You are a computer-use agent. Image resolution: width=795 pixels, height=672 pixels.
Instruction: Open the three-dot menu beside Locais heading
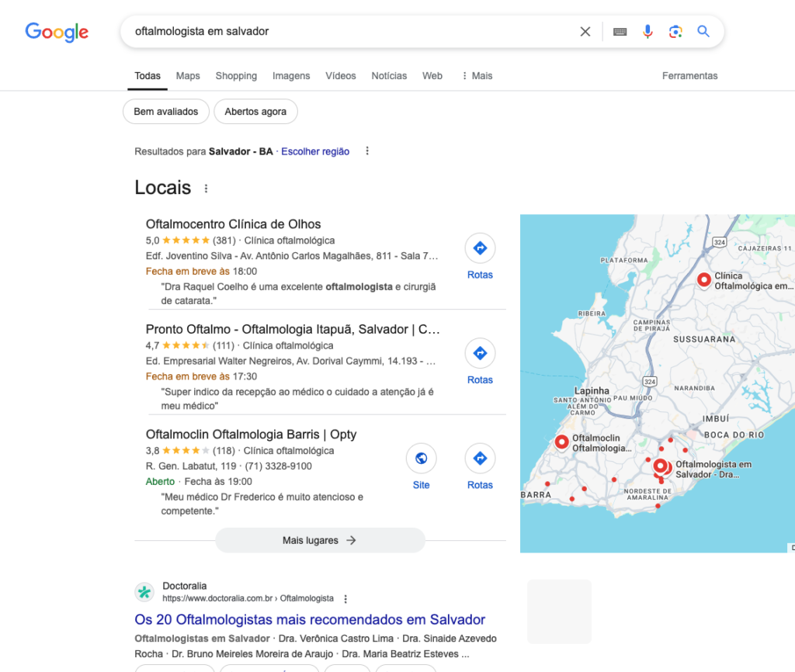[206, 189]
